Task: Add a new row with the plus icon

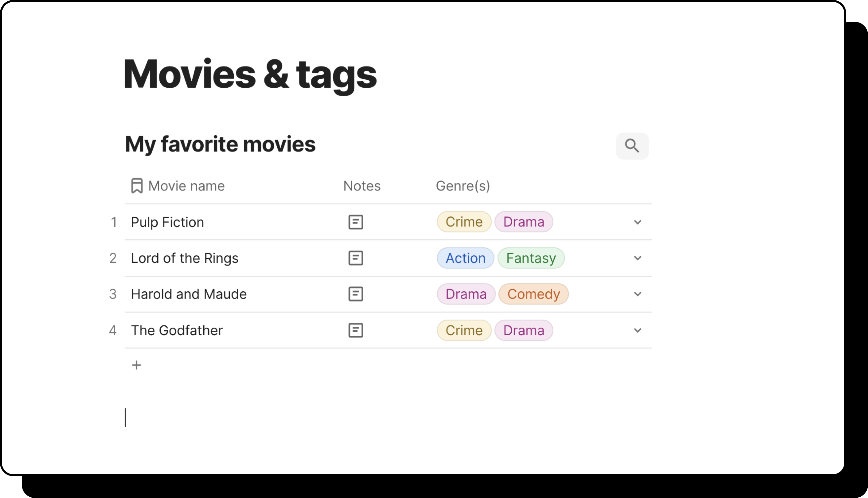Action: tap(137, 365)
